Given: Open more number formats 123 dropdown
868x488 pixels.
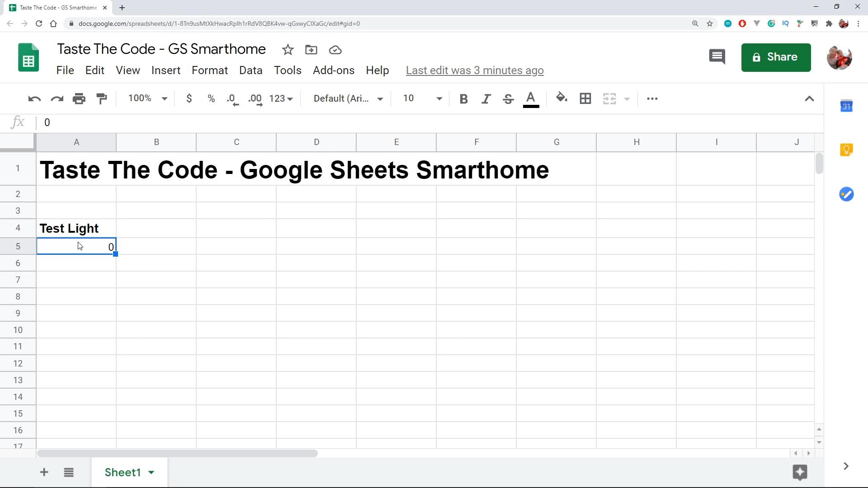Looking at the screenshot, I should pyautogui.click(x=281, y=99).
